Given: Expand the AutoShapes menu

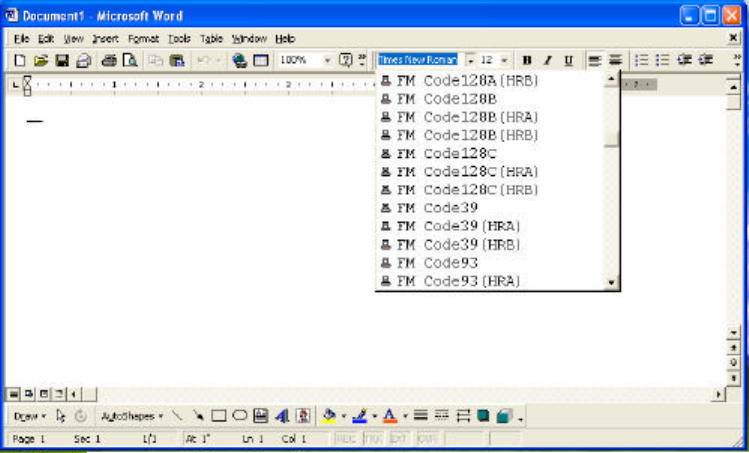Looking at the screenshot, I should 130,416.
